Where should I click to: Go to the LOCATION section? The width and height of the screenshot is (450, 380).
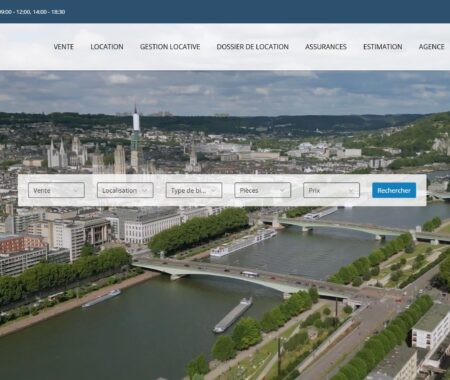[x=107, y=47]
